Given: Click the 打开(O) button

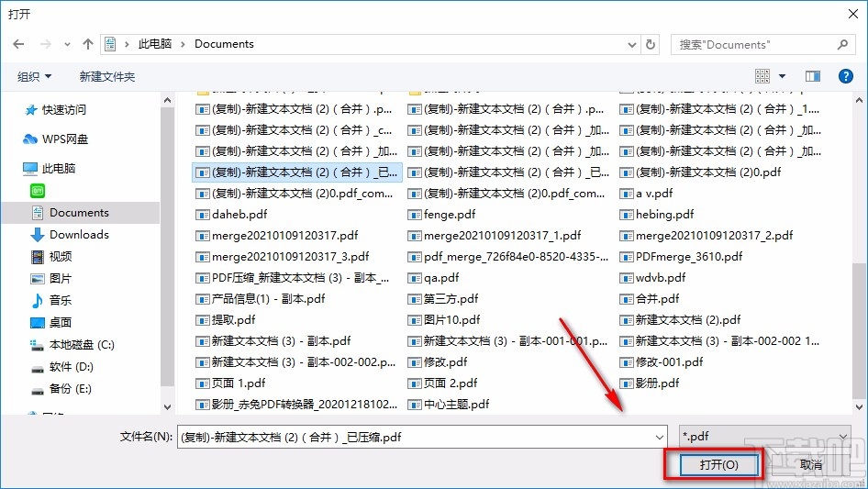Looking at the screenshot, I should [718, 464].
